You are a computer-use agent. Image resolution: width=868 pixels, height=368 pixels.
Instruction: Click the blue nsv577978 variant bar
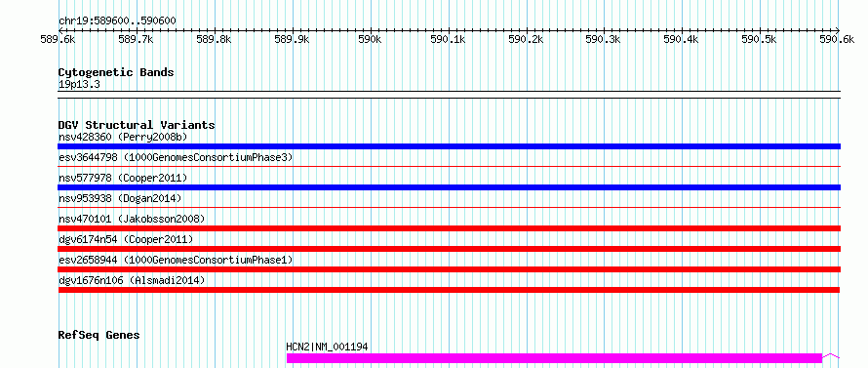pyautogui.click(x=449, y=187)
